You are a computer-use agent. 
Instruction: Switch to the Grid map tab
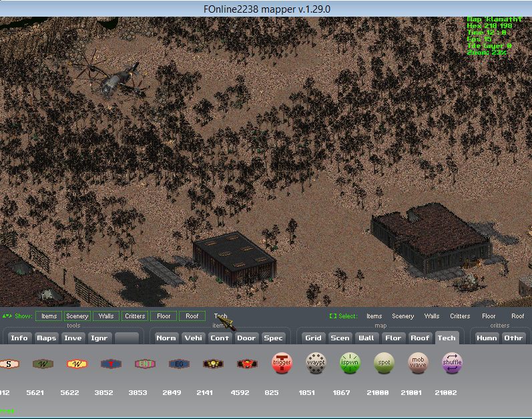click(x=313, y=338)
